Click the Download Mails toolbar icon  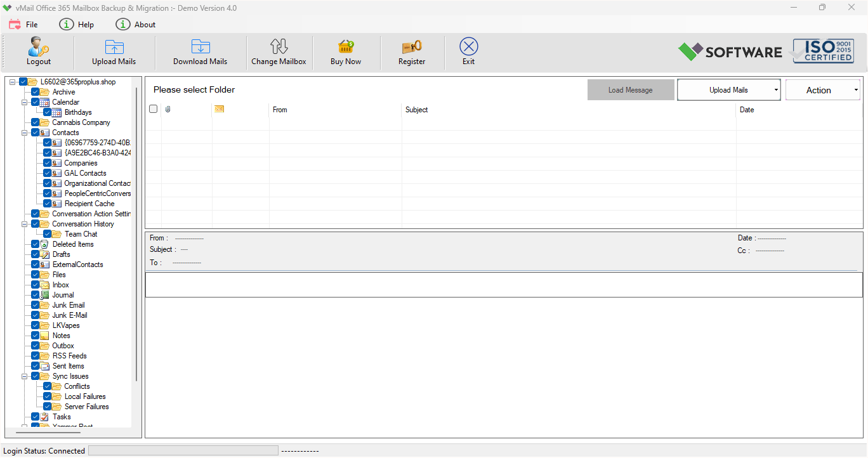[201, 47]
